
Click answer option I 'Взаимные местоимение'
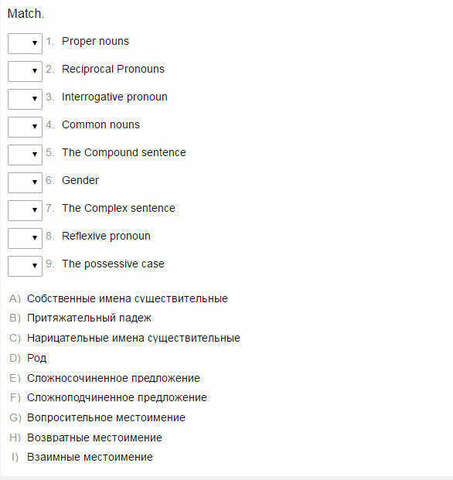coord(90,457)
